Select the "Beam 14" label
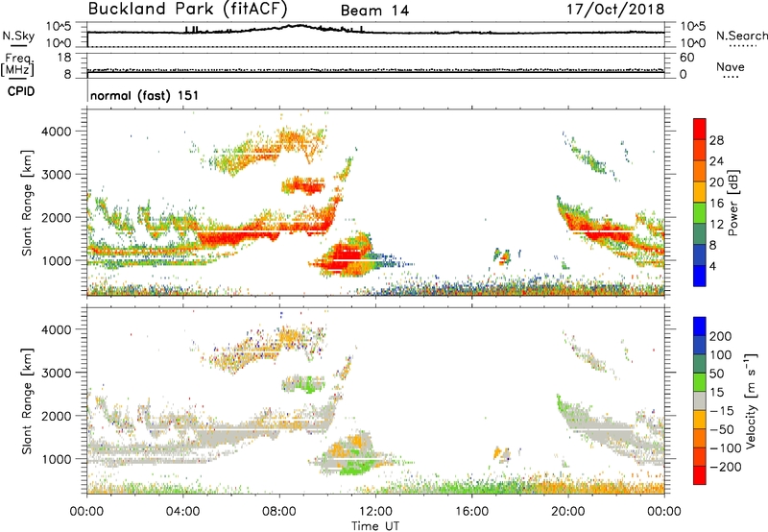768x532 pixels. tap(374, 11)
